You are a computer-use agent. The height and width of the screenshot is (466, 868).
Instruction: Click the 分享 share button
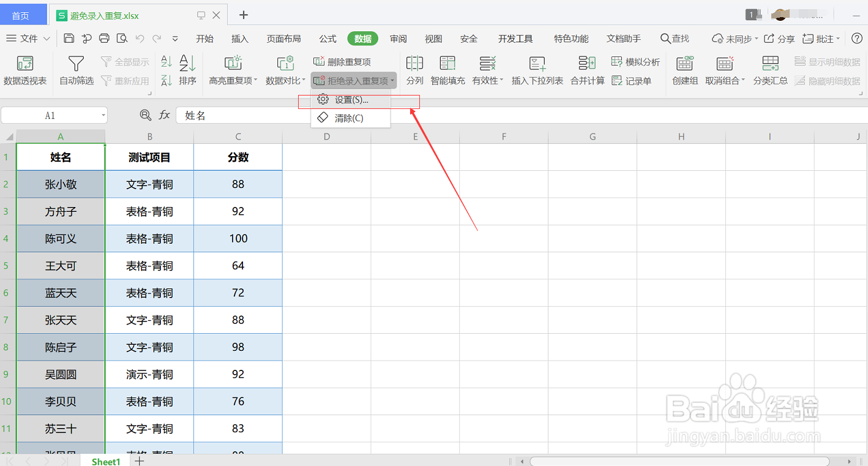coord(779,39)
